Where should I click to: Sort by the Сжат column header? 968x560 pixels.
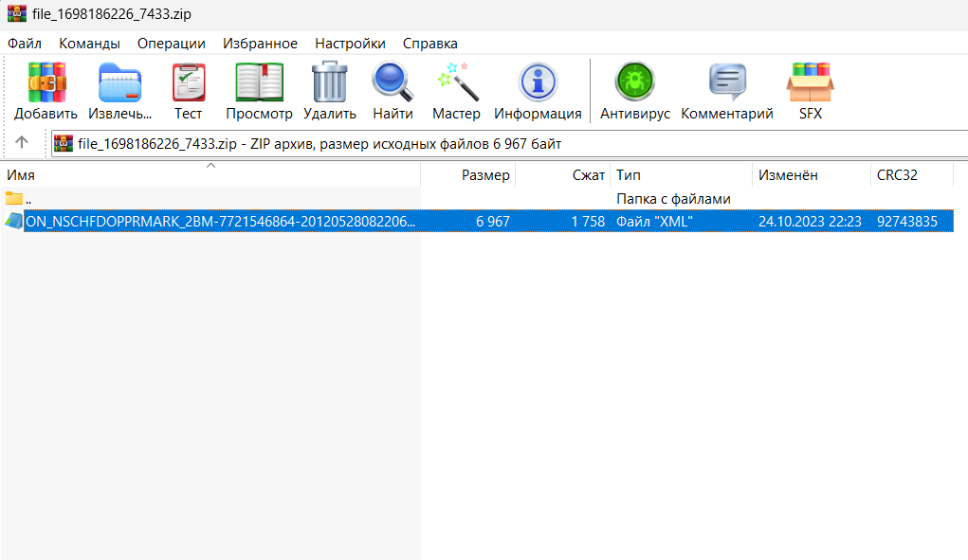coord(563,174)
